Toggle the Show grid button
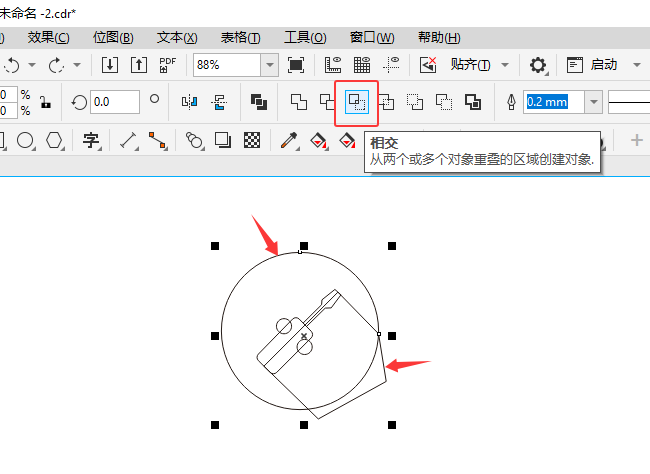This screenshot has height=474, width=650. click(362, 65)
